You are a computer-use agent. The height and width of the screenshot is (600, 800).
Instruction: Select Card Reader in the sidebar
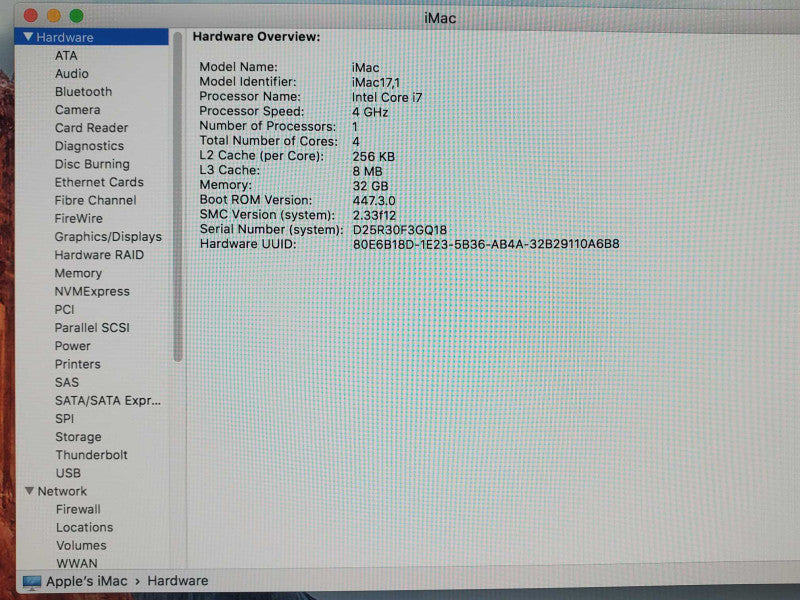click(x=92, y=128)
